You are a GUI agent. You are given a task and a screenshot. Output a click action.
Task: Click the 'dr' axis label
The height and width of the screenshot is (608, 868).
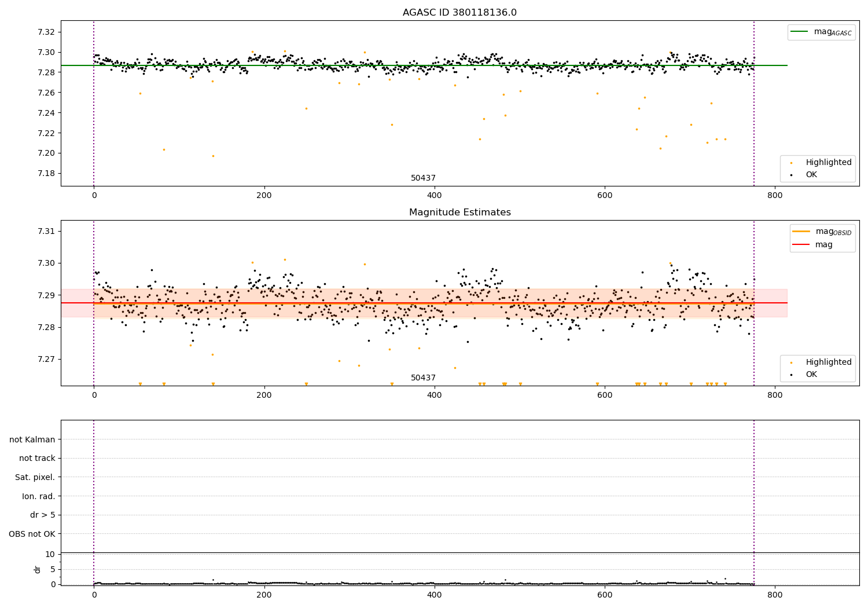coord(38,569)
